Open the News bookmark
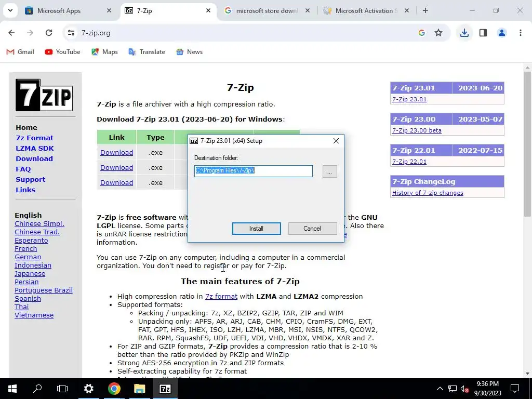532x399 pixels. click(189, 52)
